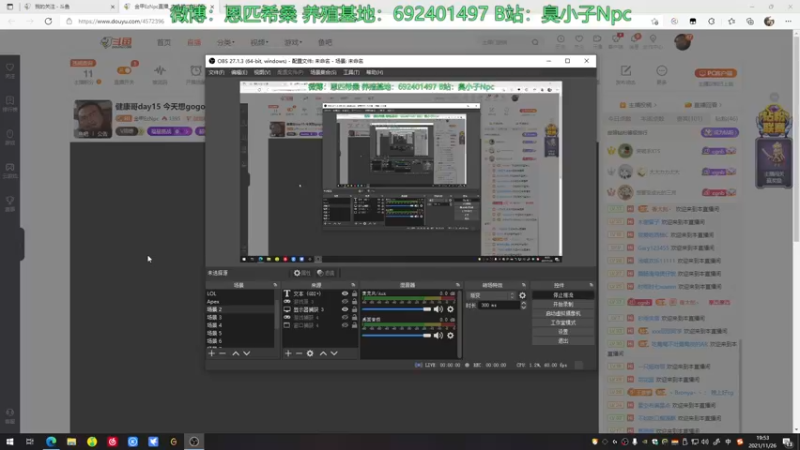Enable Studio Mode in OBS controls
The width and height of the screenshot is (800, 450).
(563, 323)
